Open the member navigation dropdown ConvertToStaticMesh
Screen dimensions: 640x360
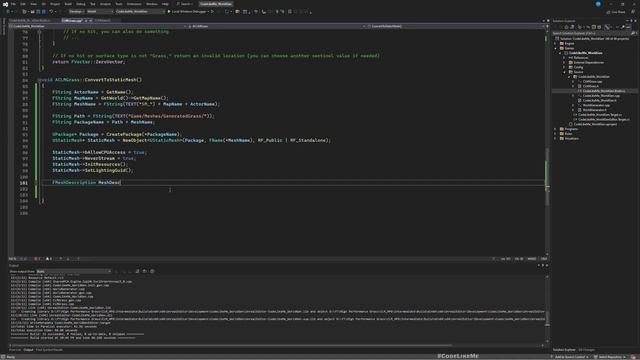pos(456,26)
